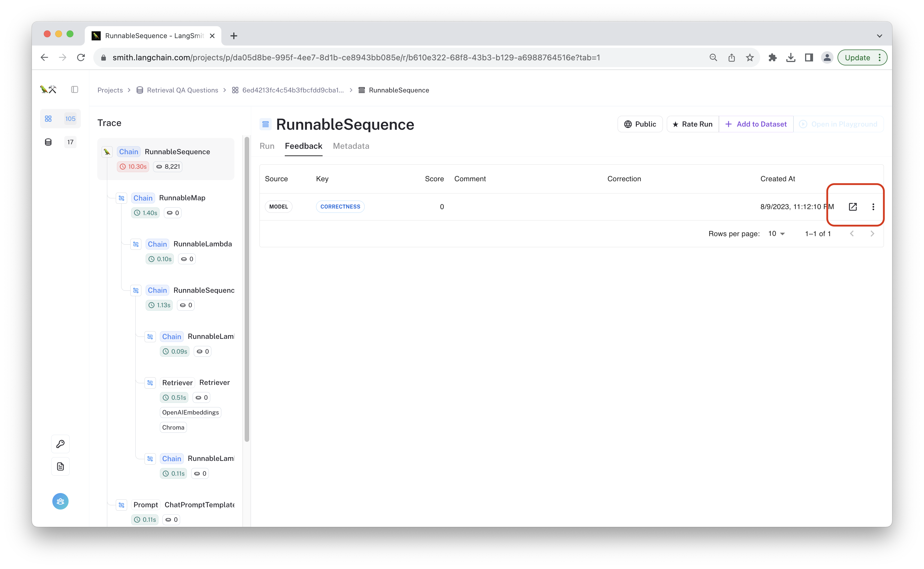The width and height of the screenshot is (924, 569).
Task: Click the document icon in left sidebar
Action: (60, 467)
